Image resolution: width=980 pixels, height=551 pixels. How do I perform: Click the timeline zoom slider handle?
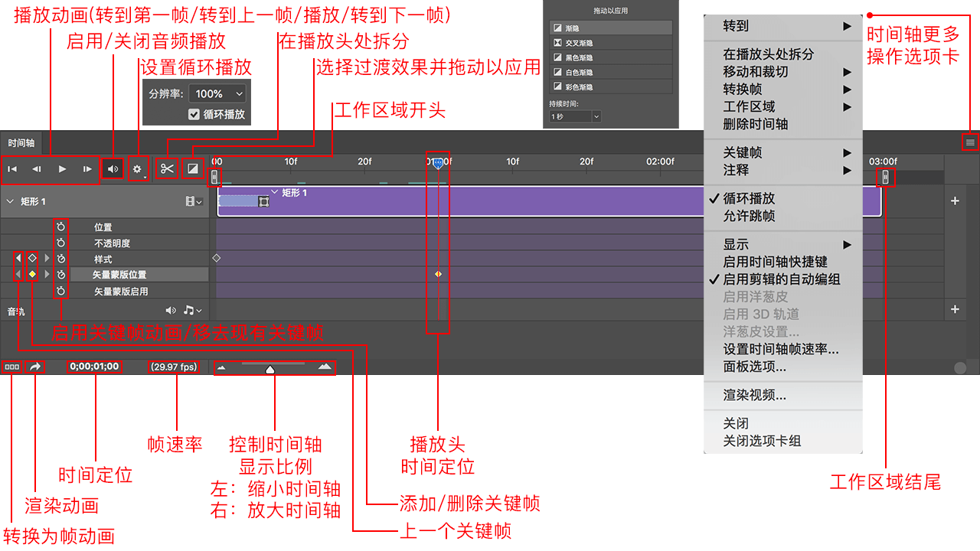point(269,370)
